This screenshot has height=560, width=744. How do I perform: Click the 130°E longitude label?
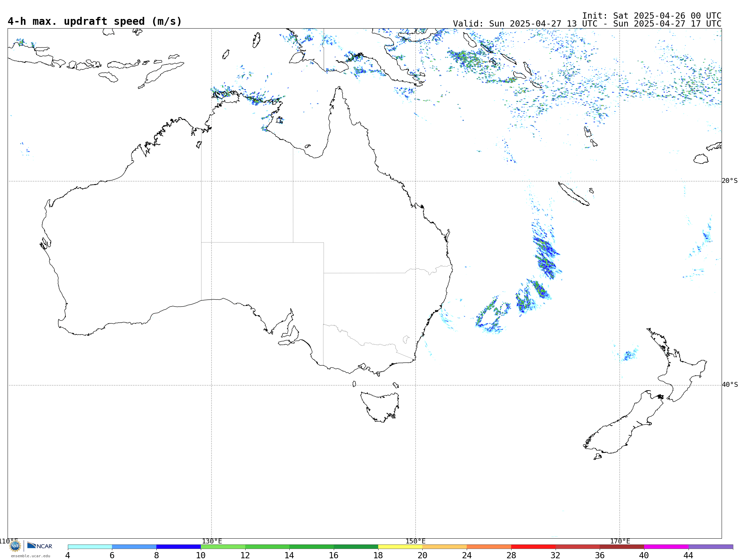pyautogui.click(x=212, y=541)
